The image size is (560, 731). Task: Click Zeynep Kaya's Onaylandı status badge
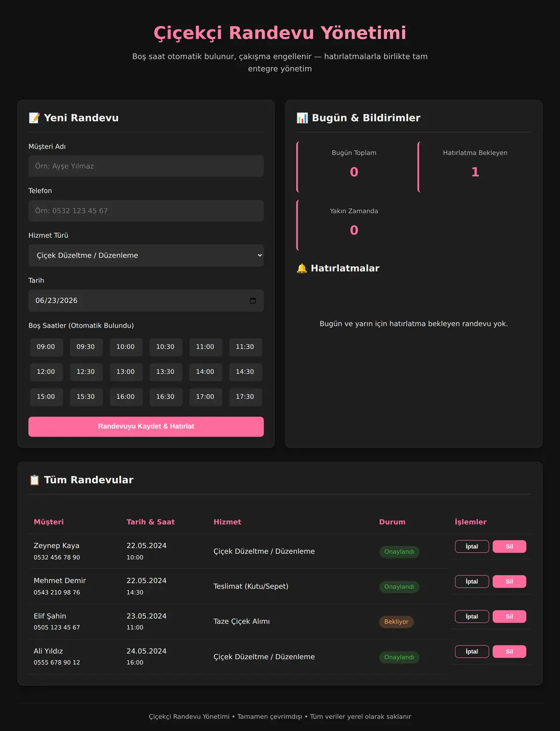pos(399,552)
